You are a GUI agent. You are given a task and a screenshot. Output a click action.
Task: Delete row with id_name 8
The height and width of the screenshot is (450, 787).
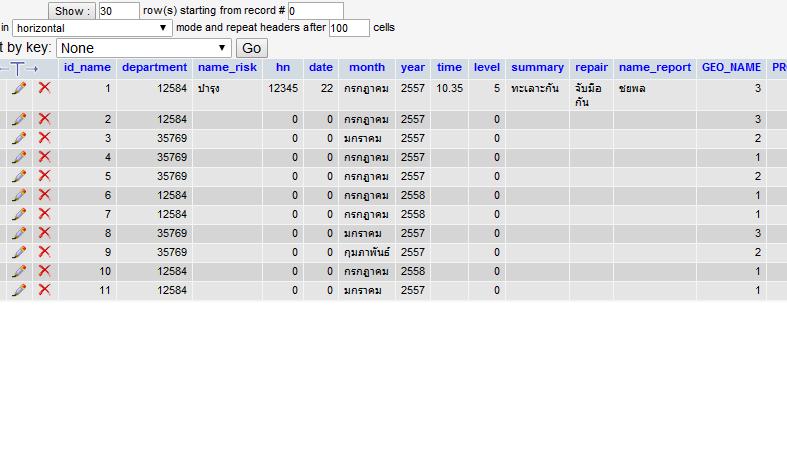pos(44,233)
